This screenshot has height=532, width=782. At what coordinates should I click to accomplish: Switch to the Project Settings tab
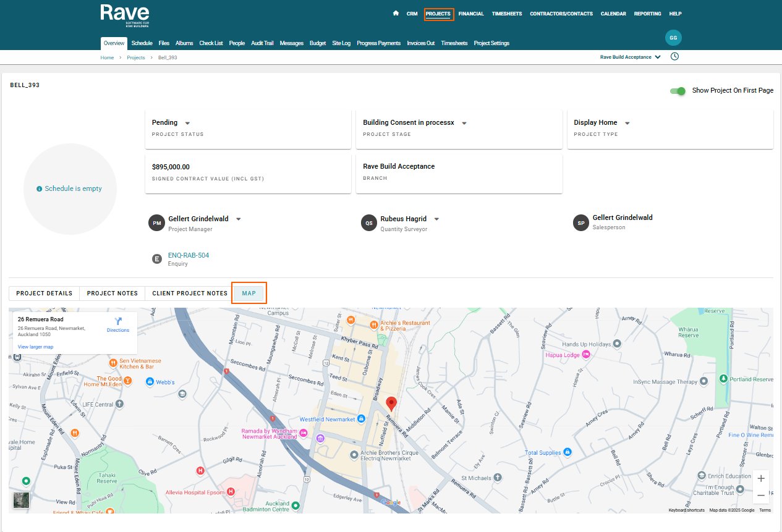click(x=491, y=43)
